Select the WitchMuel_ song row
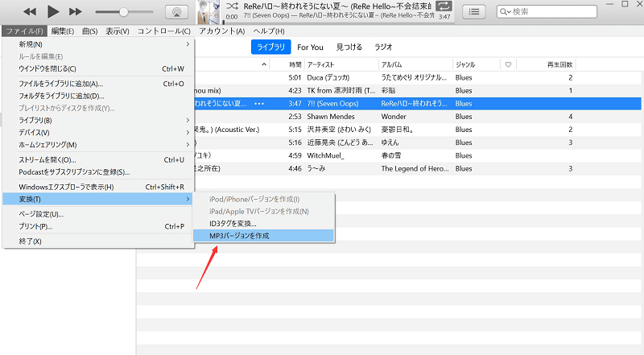The height and width of the screenshot is (355, 644). coord(389,155)
